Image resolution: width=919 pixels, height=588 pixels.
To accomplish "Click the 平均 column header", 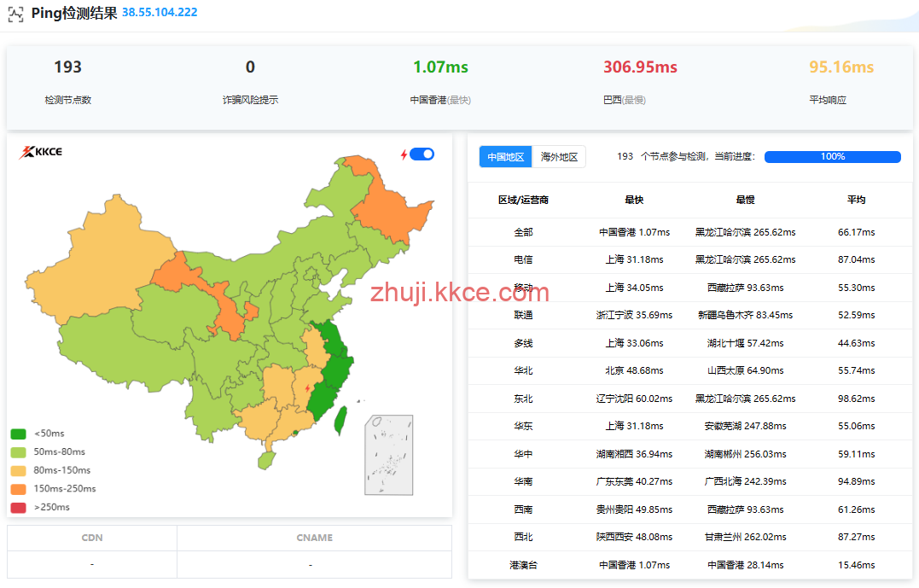I will pyautogui.click(x=856, y=200).
